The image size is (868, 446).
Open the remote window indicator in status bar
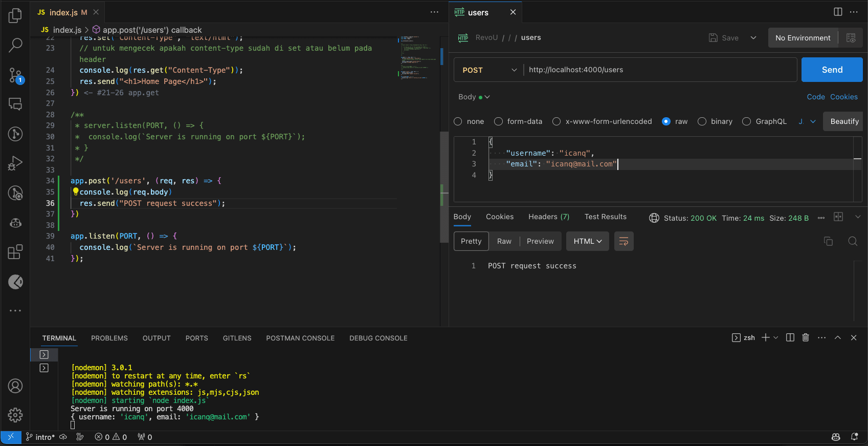pyautogui.click(x=11, y=437)
